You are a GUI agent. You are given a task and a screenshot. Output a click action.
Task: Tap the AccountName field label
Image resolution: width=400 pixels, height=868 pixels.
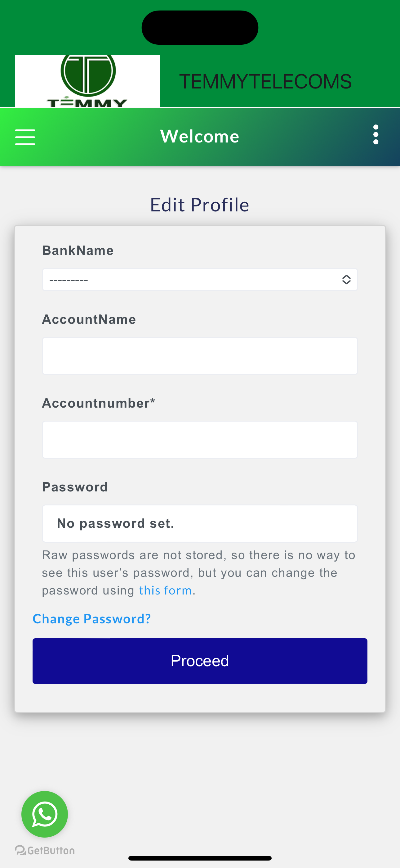(89, 319)
